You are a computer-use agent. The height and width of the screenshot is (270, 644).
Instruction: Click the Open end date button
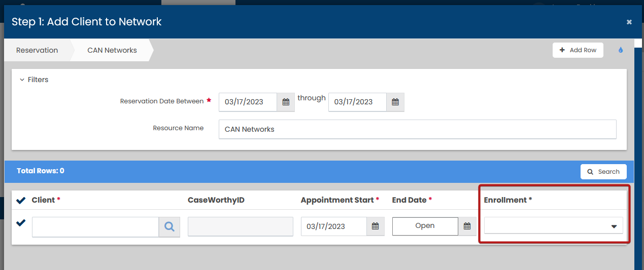pyautogui.click(x=425, y=226)
